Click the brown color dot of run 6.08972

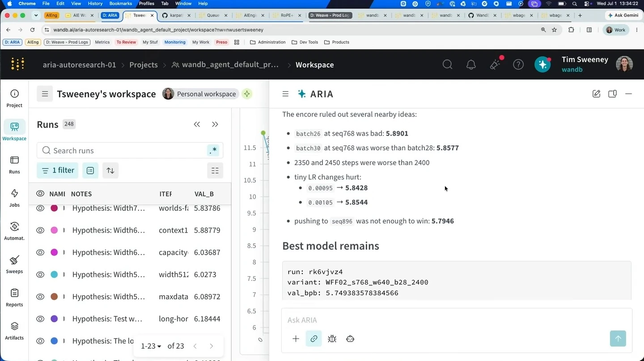click(x=54, y=297)
